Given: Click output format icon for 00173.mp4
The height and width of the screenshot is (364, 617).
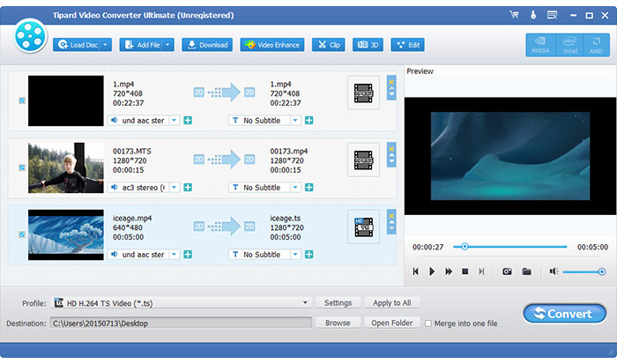Looking at the screenshot, I should click(x=363, y=160).
